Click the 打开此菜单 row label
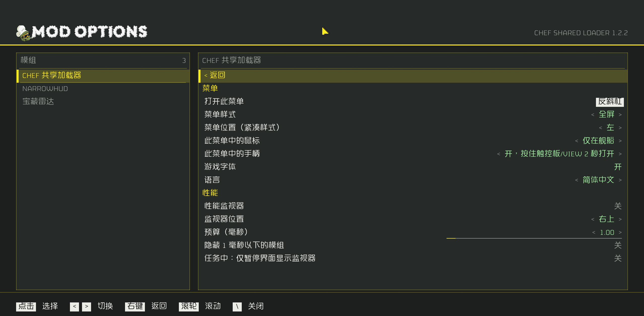Screen dimensions: 644x316 coord(224,101)
